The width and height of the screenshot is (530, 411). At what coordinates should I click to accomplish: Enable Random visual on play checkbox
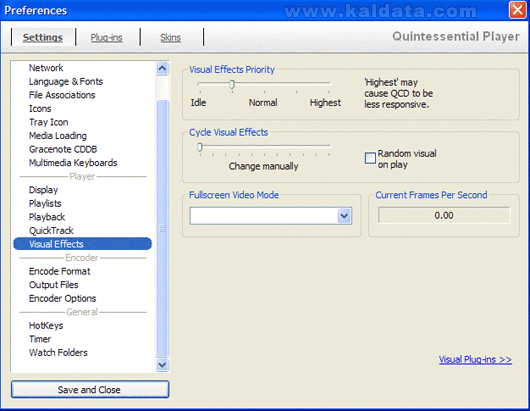(370, 158)
